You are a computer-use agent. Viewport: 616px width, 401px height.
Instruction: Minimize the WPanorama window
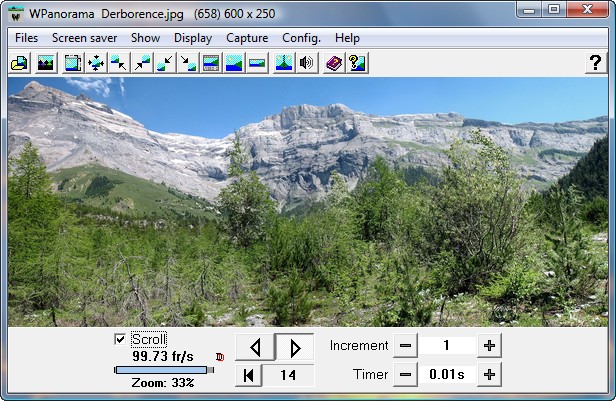point(529,10)
